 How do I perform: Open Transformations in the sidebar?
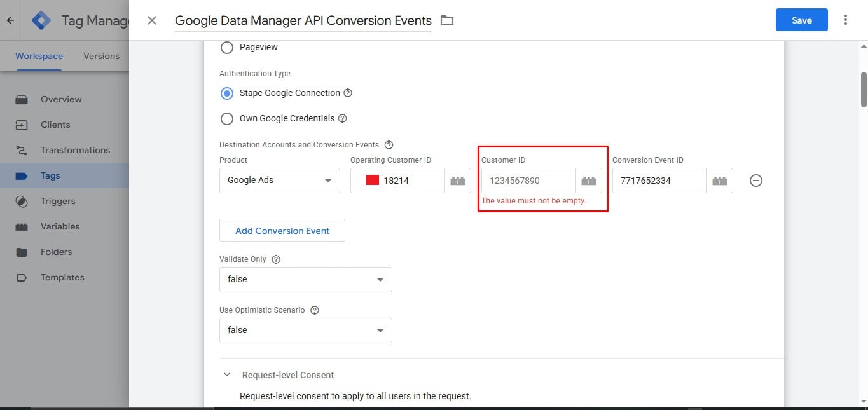[75, 150]
